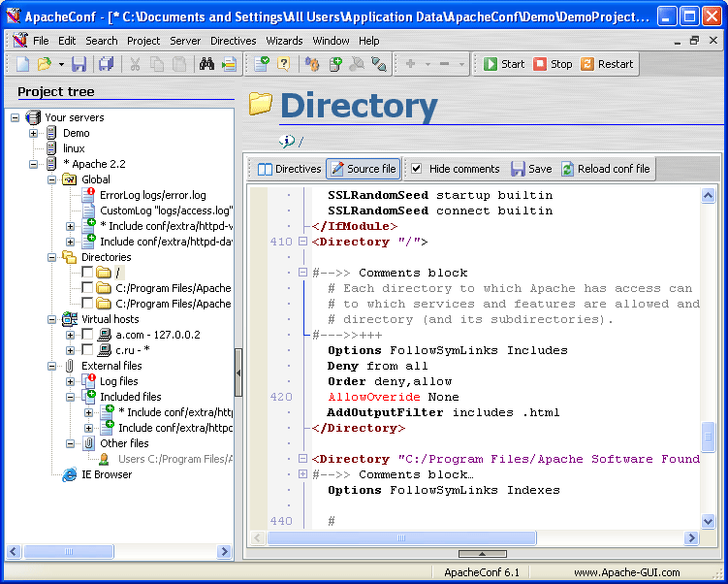Click the Cut scissors icon

(x=135, y=64)
